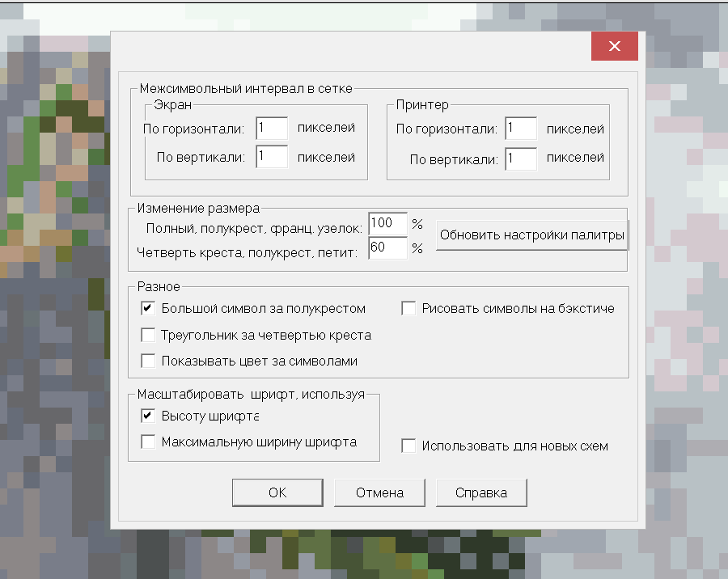Screen dimensions: 728x579
Task: Check Рисовать символы на бэкстиче
Action: [408, 308]
